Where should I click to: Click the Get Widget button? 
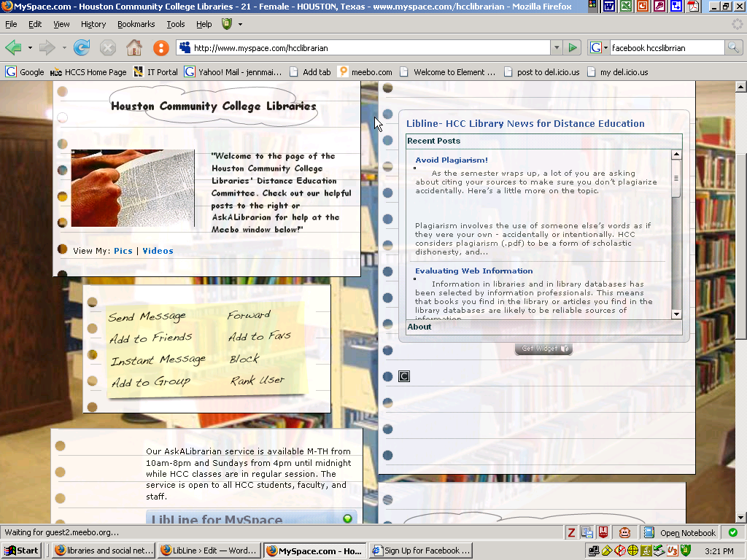point(543,349)
